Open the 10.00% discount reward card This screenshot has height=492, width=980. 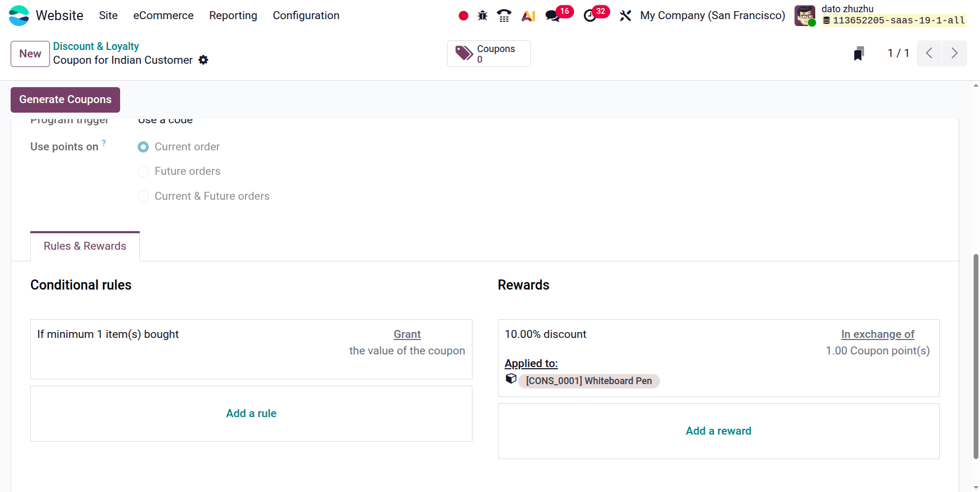(719, 358)
